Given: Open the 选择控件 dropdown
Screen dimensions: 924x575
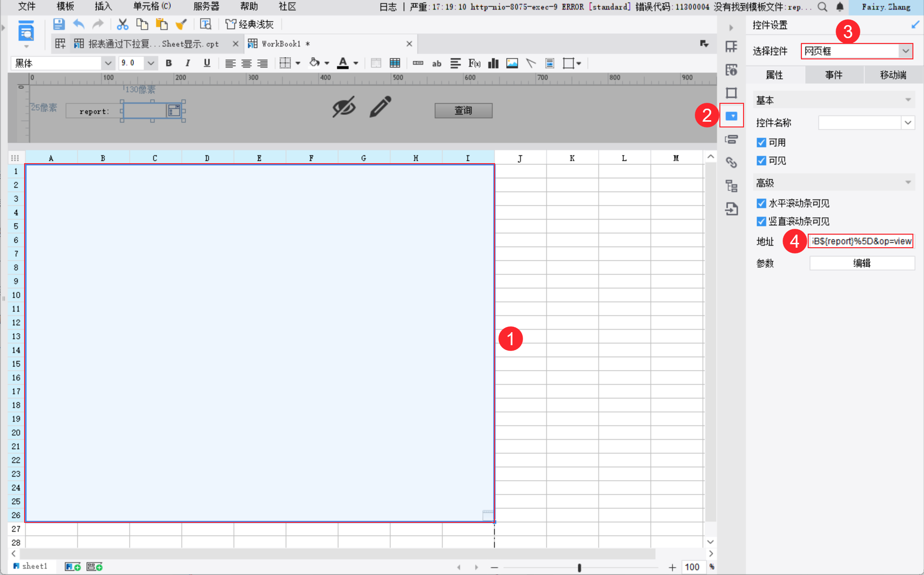Looking at the screenshot, I should (x=905, y=51).
